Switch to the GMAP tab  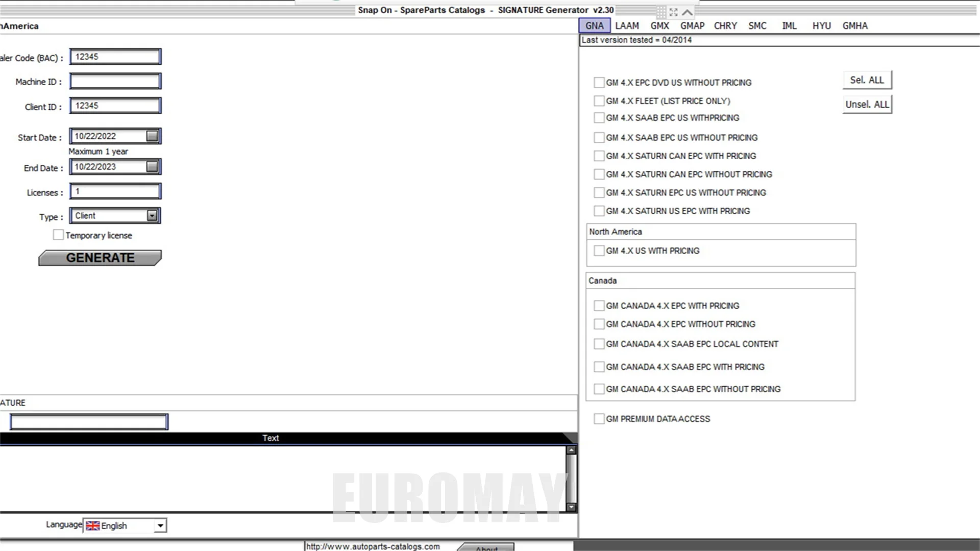pos(692,26)
